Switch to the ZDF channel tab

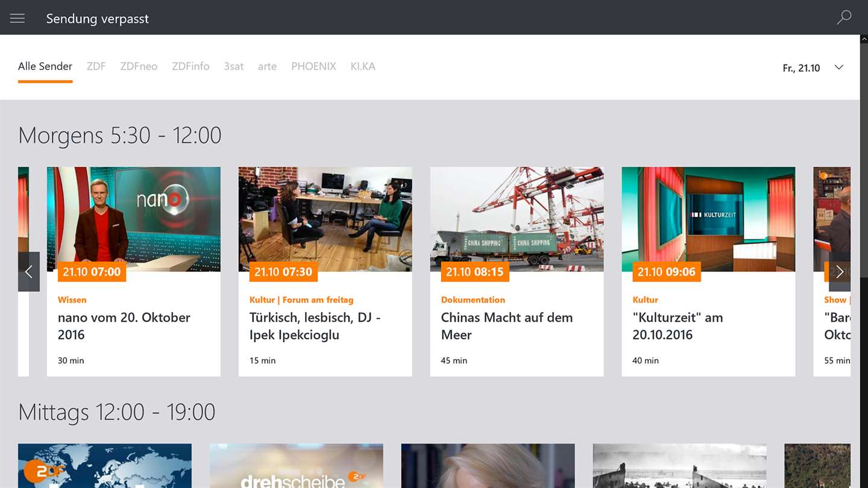coord(96,66)
